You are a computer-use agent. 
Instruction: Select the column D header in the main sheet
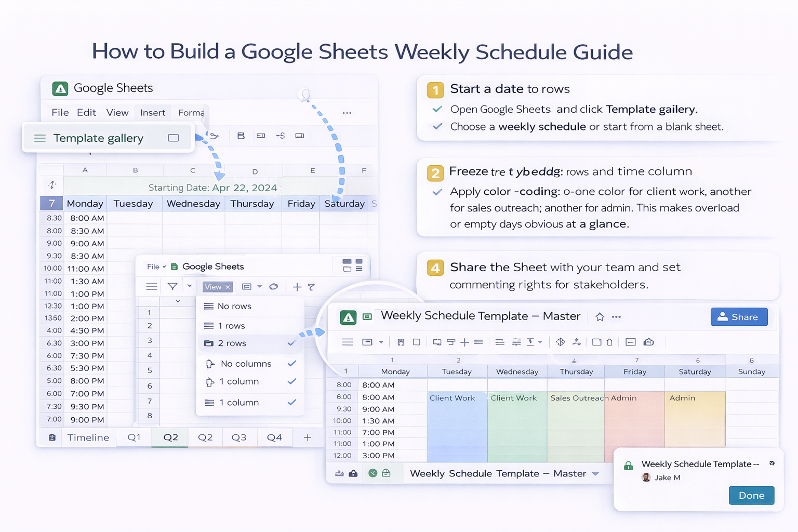point(255,171)
